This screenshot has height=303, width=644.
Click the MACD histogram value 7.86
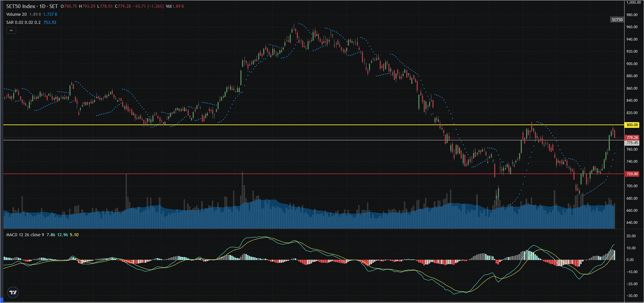tap(51, 235)
